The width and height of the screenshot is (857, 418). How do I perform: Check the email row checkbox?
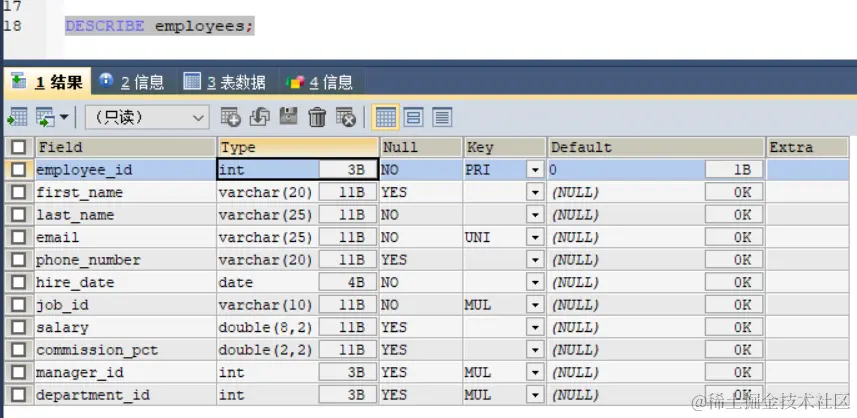coord(19,237)
